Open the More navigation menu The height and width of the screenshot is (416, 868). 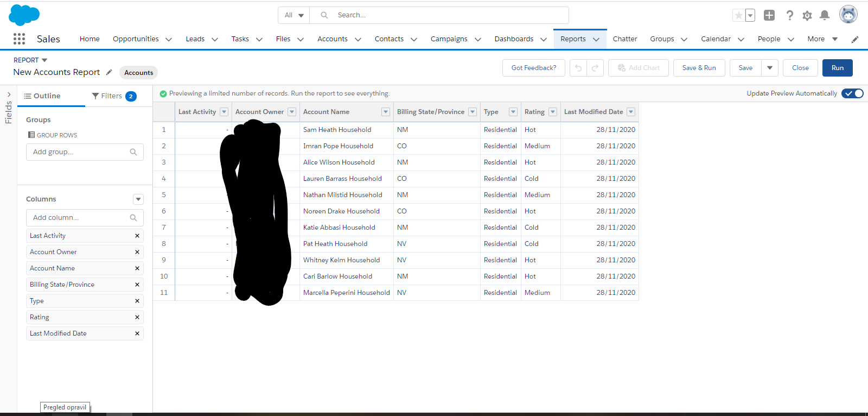(822, 39)
